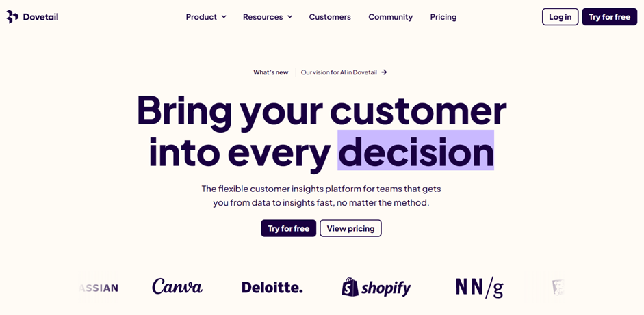Click the hero Try for free button
Viewport: 644px width, 315px height.
point(288,228)
